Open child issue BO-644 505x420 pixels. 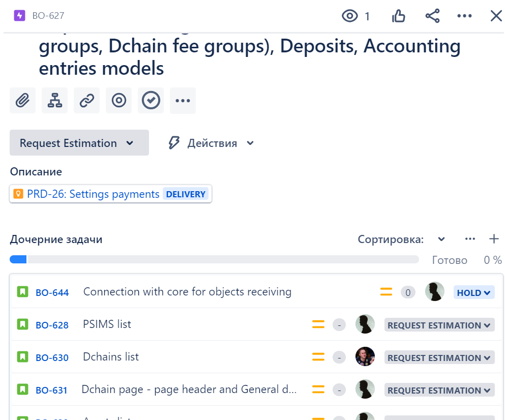click(52, 292)
